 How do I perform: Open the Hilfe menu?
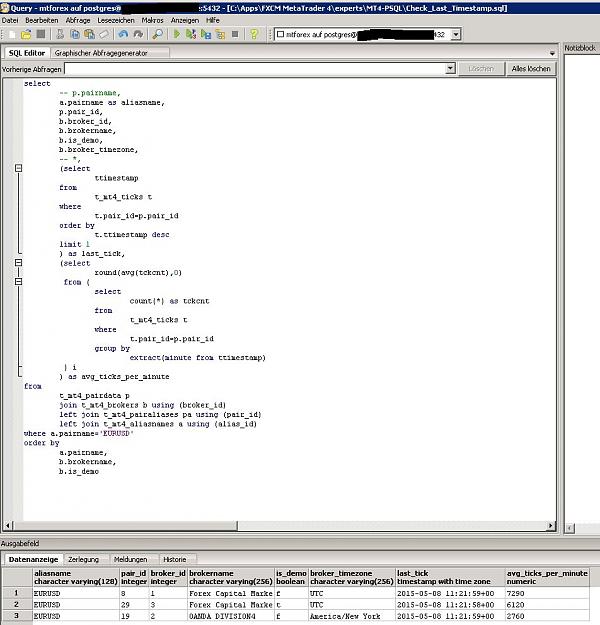(x=213, y=20)
